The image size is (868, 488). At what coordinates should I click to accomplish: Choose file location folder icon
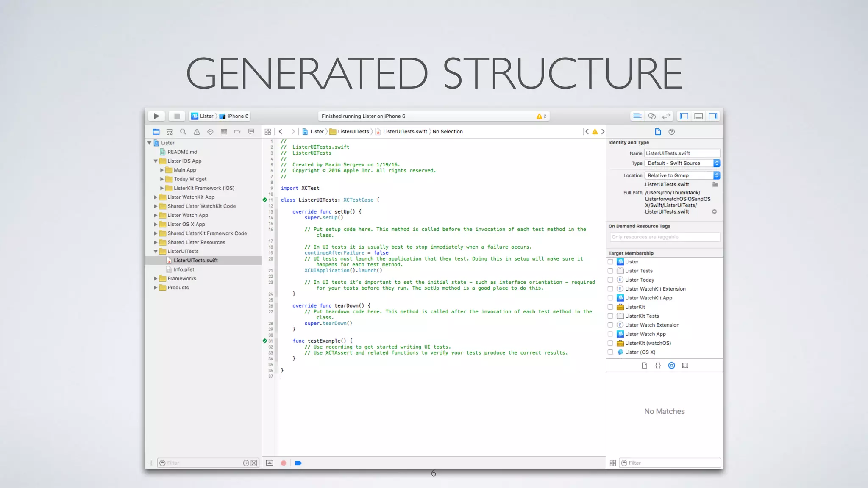point(715,184)
